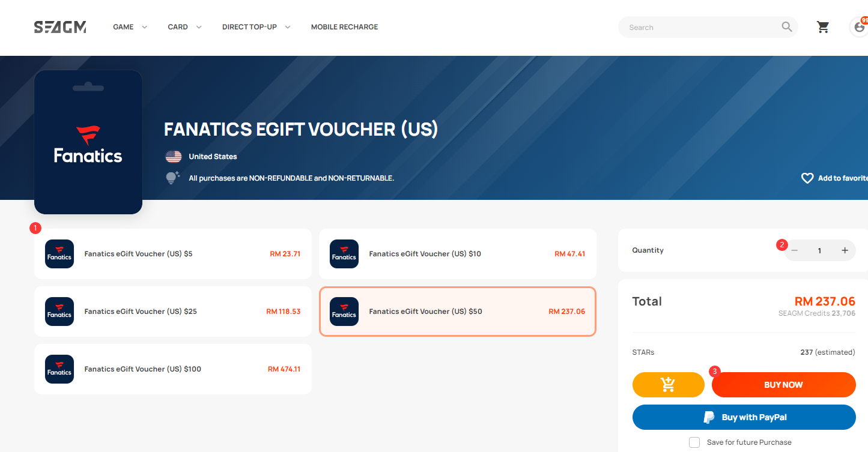Click the Fanatics icon on the $100 voucher
This screenshot has height=452, width=868.
coord(59,369)
